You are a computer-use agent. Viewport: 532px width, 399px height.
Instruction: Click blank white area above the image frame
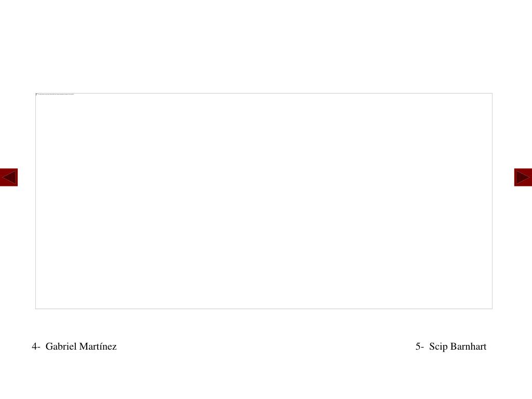coord(264,46)
